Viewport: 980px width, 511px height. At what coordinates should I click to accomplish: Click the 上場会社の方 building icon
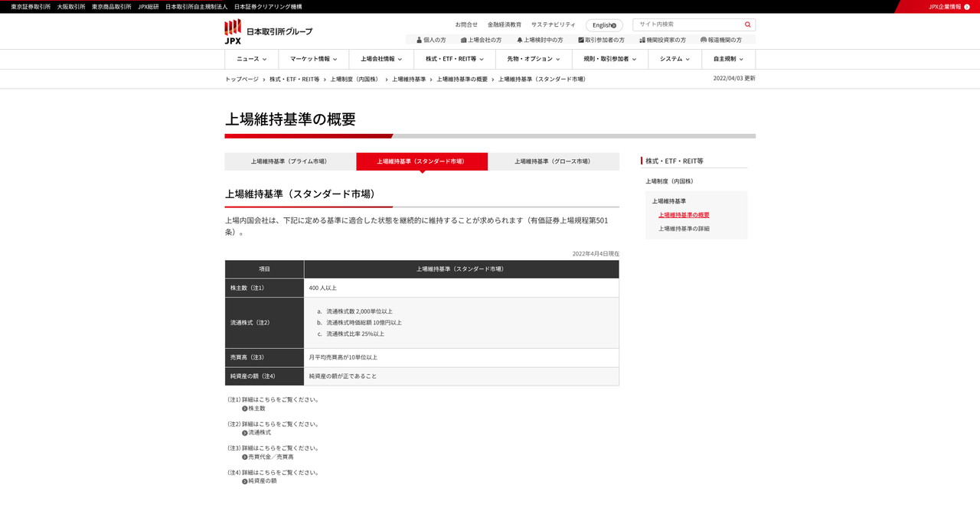[x=462, y=39]
